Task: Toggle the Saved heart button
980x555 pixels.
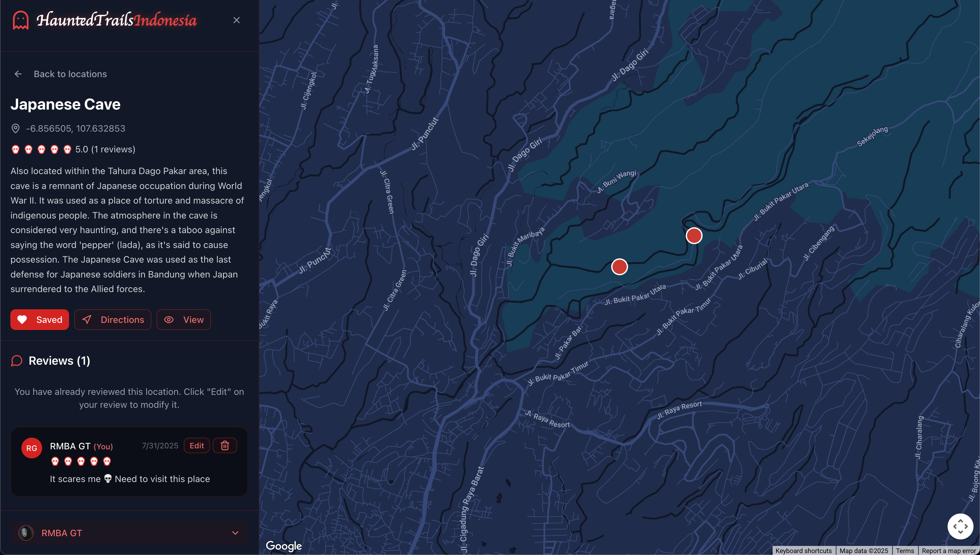Action: click(40, 319)
